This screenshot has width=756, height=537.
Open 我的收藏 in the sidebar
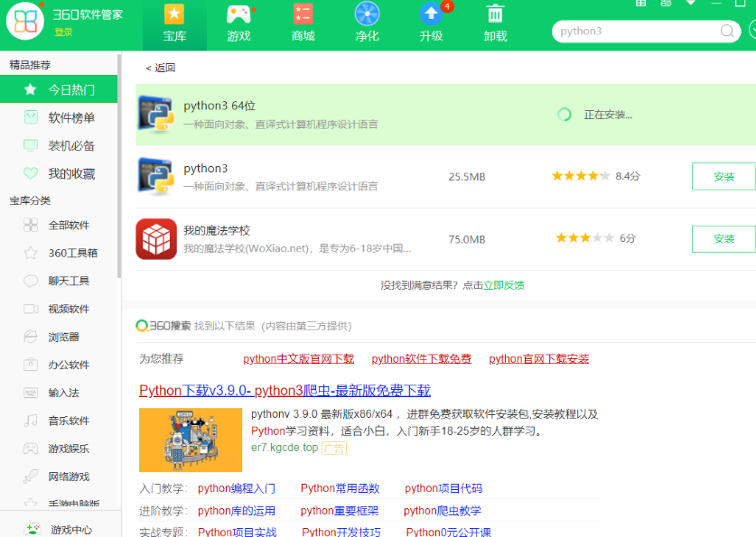[x=59, y=173]
